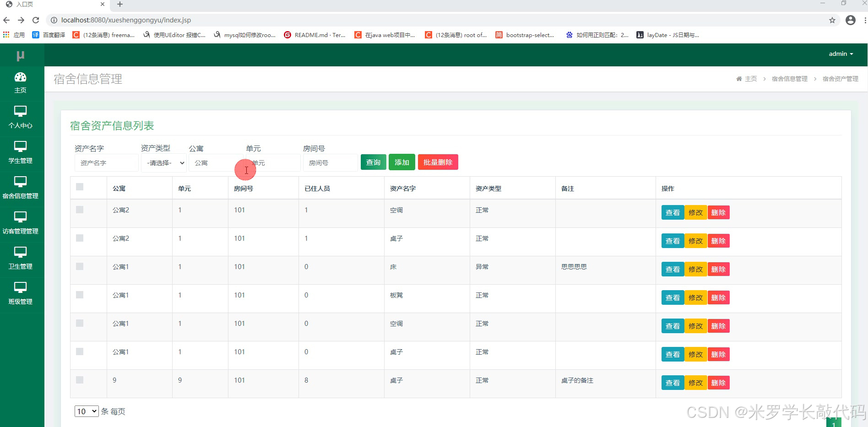The height and width of the screenshot is (427, 868).
Task: Click the browser forward arrow
Action: tap(21, 20)
